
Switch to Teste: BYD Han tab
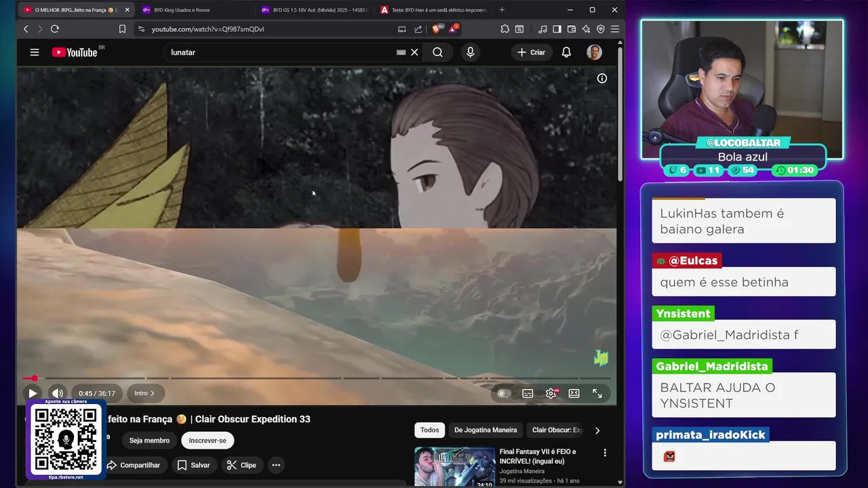[435, 9]
